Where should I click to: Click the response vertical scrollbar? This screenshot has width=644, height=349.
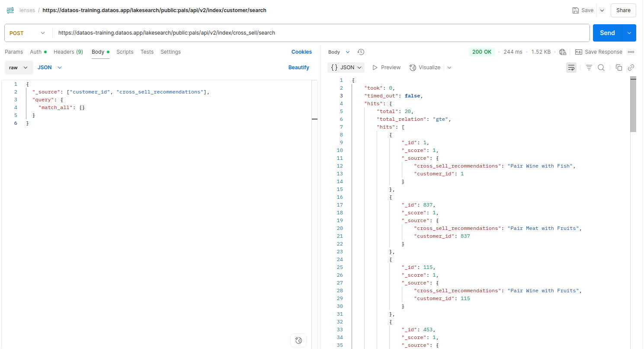pos(633,104)
